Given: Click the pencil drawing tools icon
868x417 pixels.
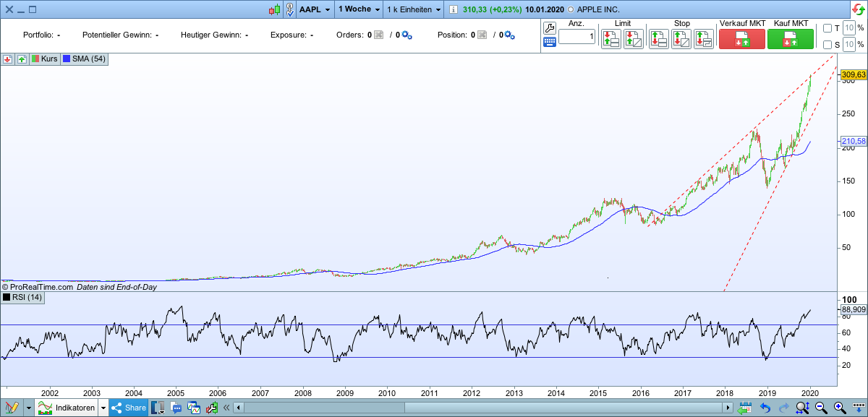Looking at the screenshot, I should (12, 408).
